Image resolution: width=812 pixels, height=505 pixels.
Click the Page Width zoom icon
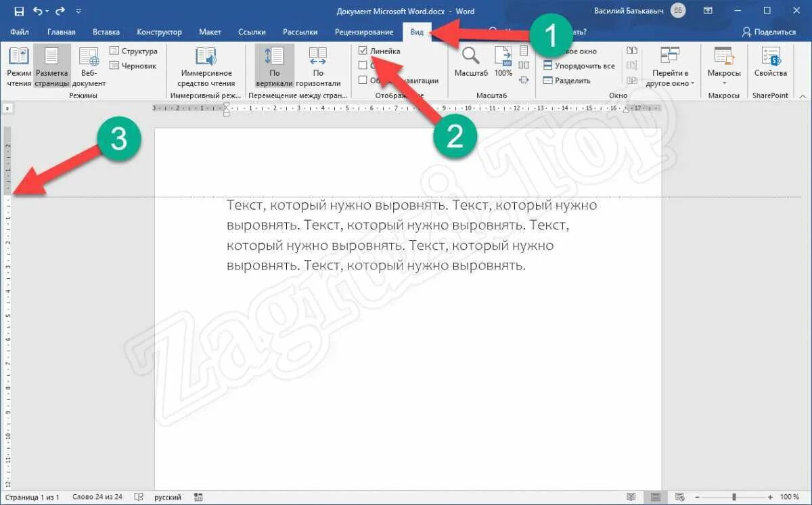(523, 80)
